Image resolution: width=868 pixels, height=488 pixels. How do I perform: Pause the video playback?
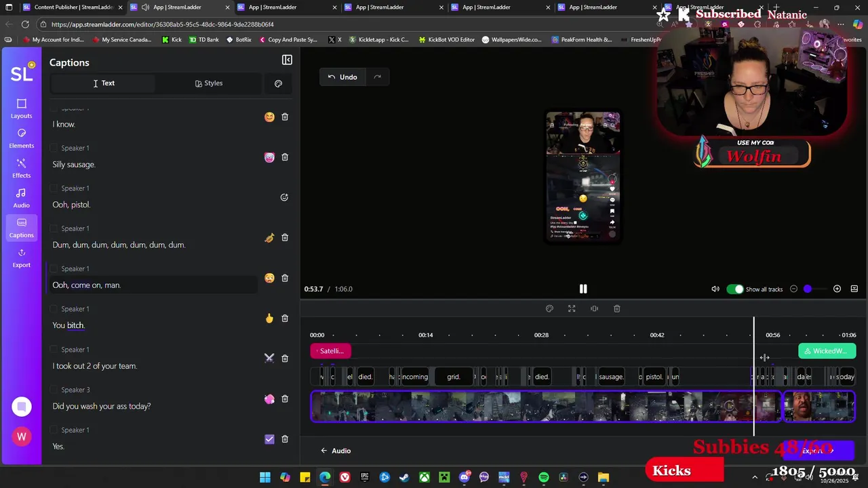click(x=583, y=289)
